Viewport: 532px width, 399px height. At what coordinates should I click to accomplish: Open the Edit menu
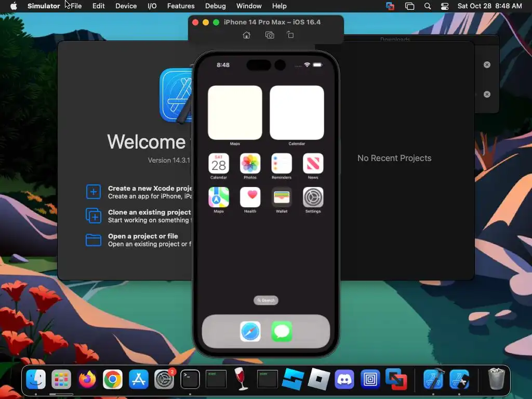click(x=98, y=6)
